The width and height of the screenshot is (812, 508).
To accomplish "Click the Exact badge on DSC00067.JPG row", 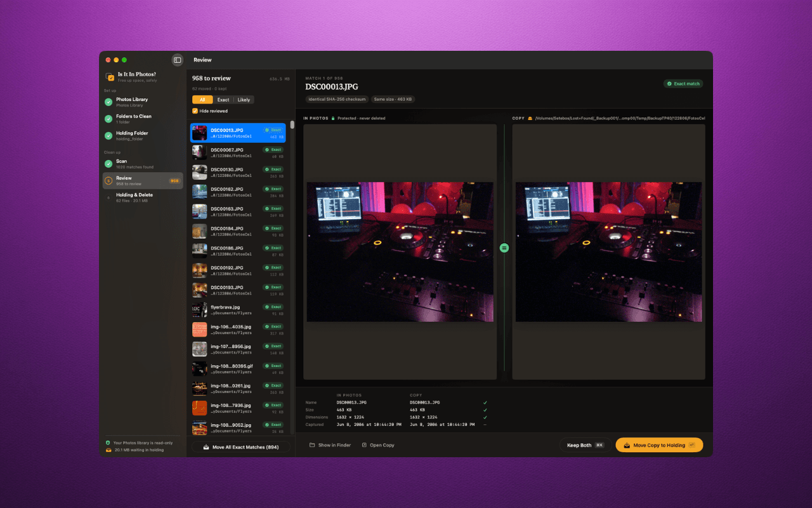I will [x=273, y=150].
